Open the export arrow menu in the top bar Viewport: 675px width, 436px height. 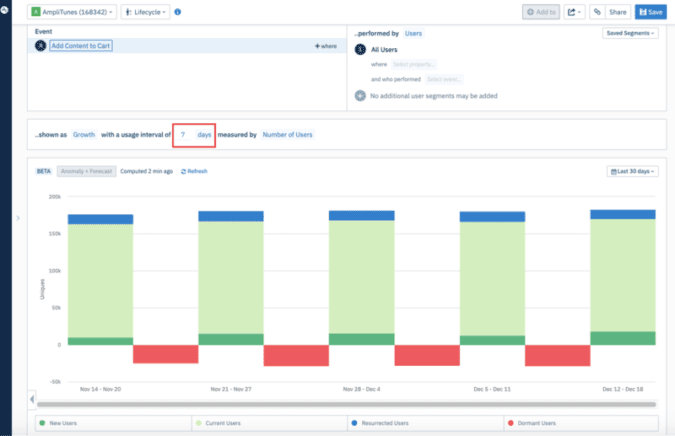point(573,12)
